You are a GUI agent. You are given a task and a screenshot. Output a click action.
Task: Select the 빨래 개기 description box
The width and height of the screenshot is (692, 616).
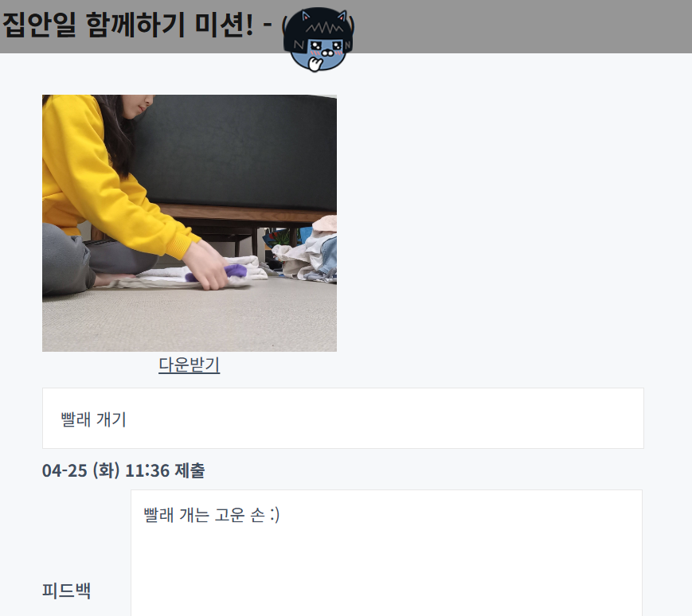(343, 419)
